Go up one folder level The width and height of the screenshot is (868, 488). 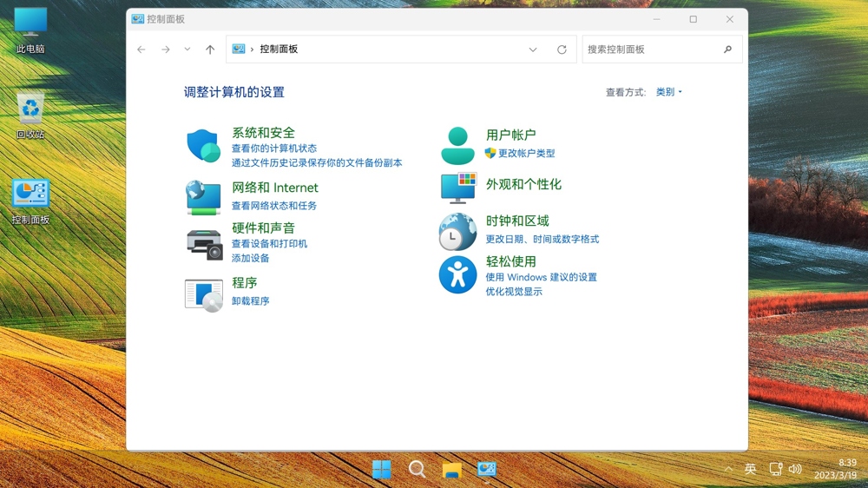[210, 49]
